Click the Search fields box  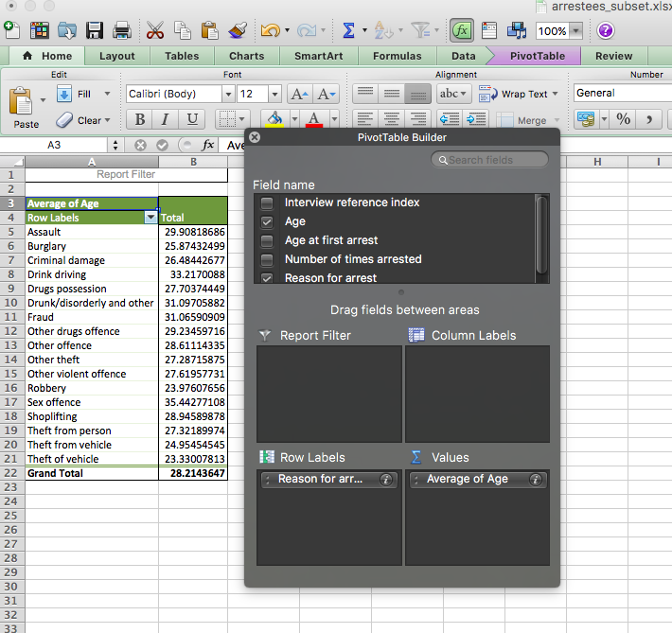click(x=489, y=160)
